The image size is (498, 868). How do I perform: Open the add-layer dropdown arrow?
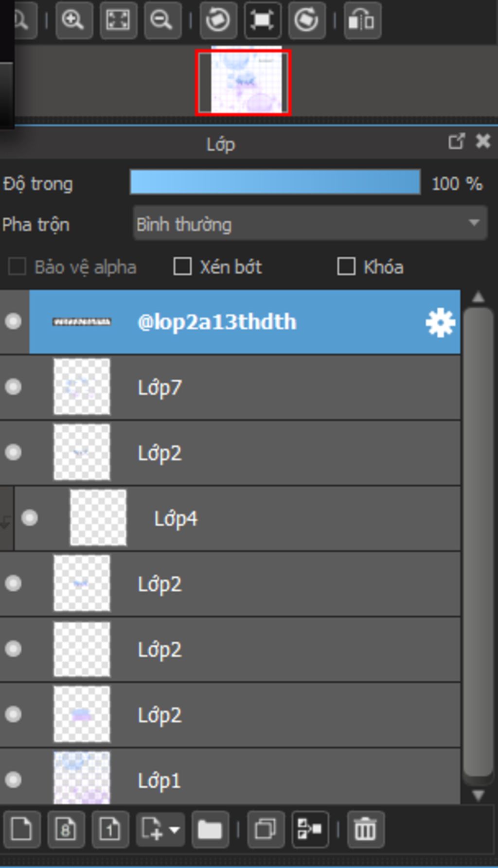coord(174,830)
